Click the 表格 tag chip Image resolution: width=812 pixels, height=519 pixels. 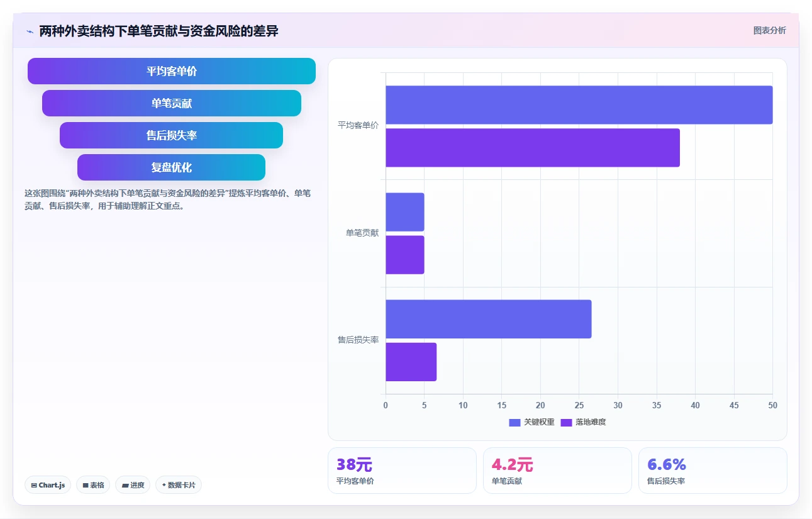point(93,485)
